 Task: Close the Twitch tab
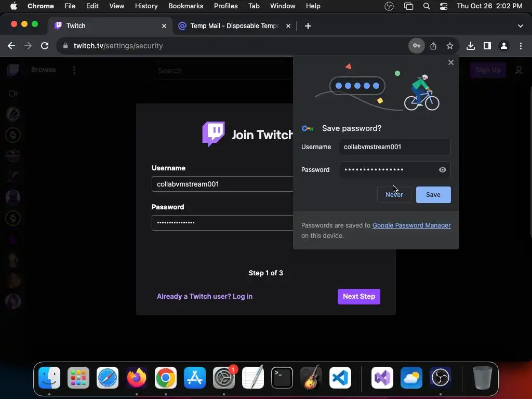point(164,26)
